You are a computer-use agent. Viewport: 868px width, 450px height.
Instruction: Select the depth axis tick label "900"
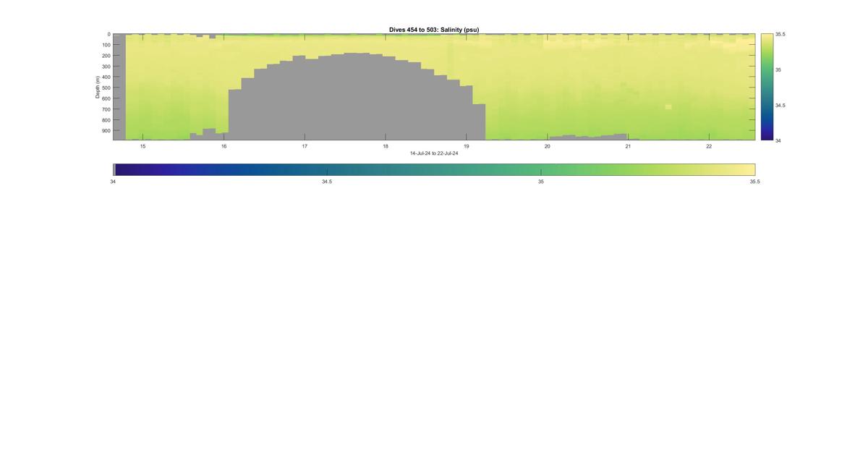[x=106, y=131]
